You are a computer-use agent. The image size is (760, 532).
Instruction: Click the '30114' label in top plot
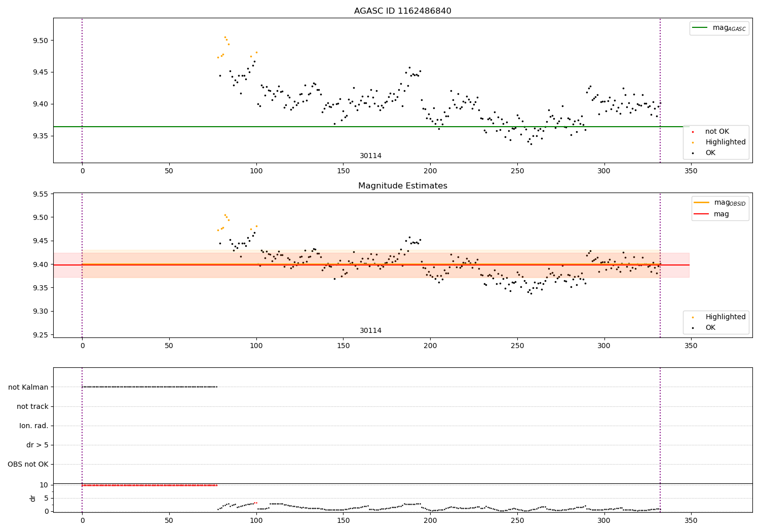click(370, 156)
